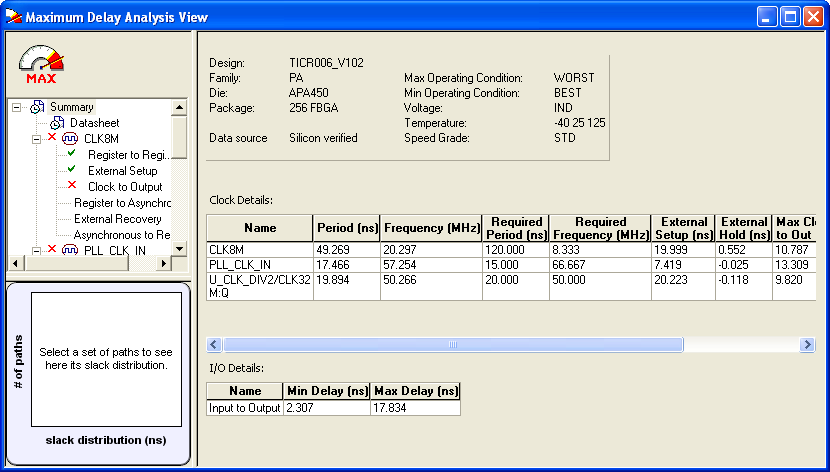The width and height of the screenshot is (830, 472).
Task: Click the Max Delay (ns) header
Action: pyautogui.click(x=416, y=391)
